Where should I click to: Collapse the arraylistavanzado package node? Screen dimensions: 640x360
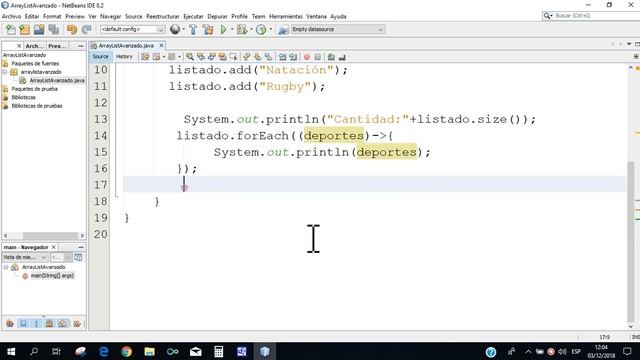[x=6, y=72]
